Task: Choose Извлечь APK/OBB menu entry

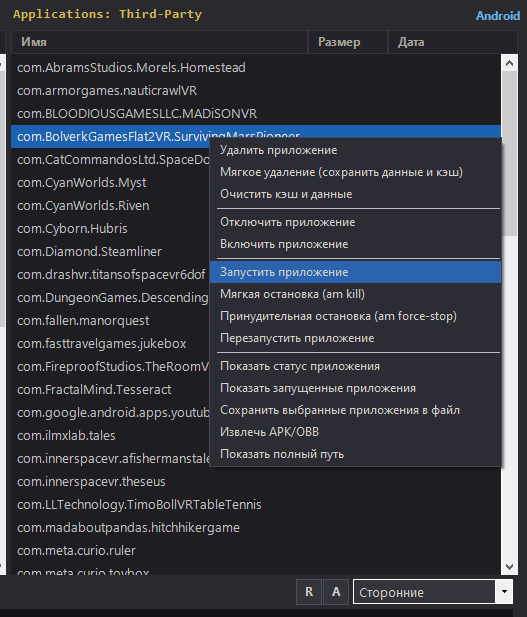Action: coord(355,432)
